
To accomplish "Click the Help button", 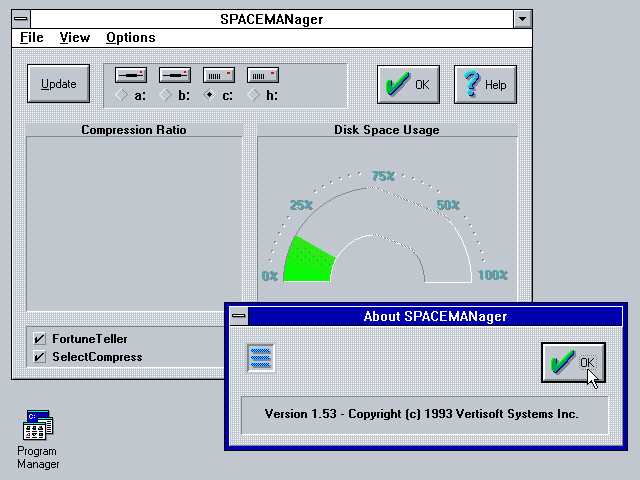I will (485, 84).
